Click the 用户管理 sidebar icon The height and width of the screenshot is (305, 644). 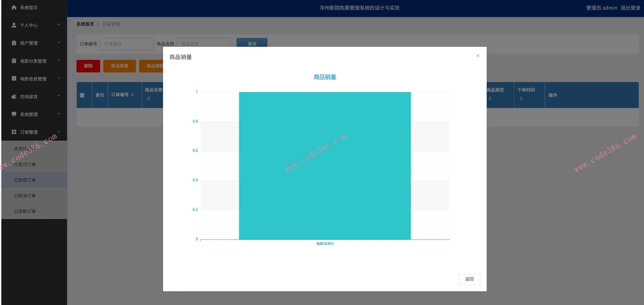14,43
